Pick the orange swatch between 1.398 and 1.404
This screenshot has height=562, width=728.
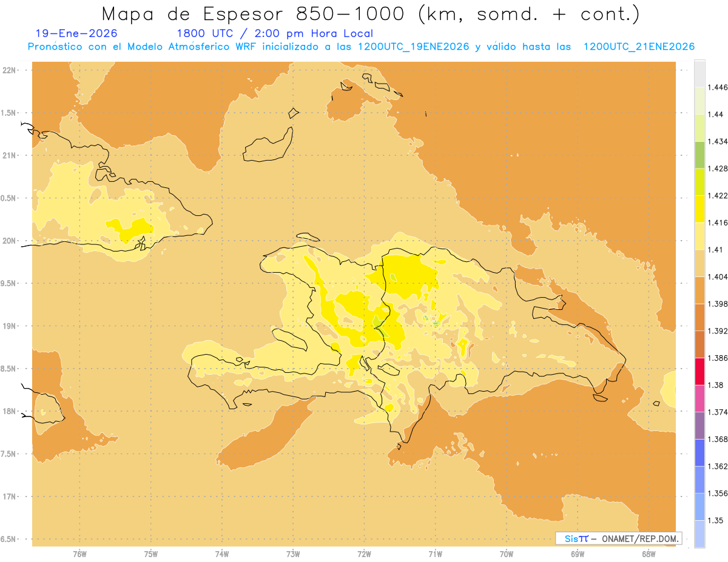(x=699, y=290)
